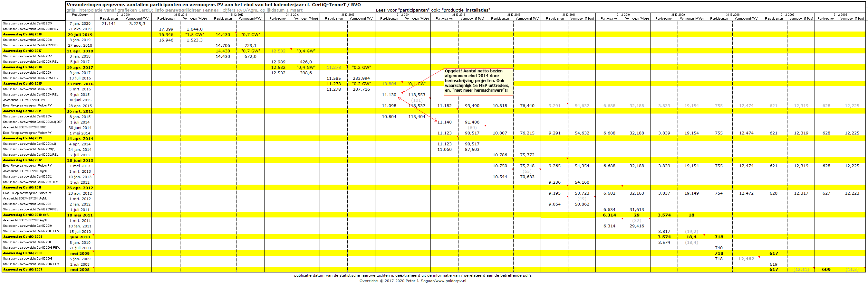The width and height of the screenshot is (868, 285).
Task: Select the cell reading '"1,5 GW"'
Action: [194, 35]
